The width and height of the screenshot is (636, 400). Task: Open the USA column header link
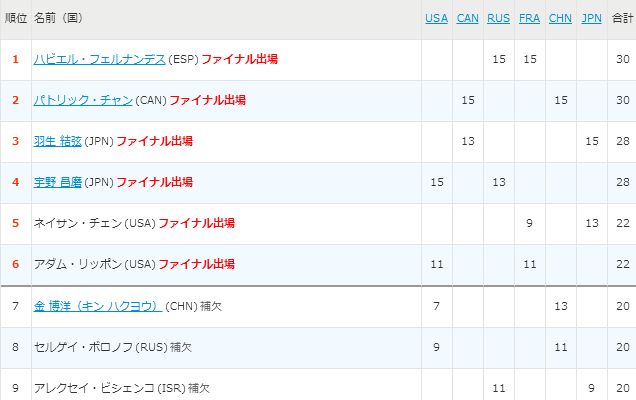click(436, 18)
